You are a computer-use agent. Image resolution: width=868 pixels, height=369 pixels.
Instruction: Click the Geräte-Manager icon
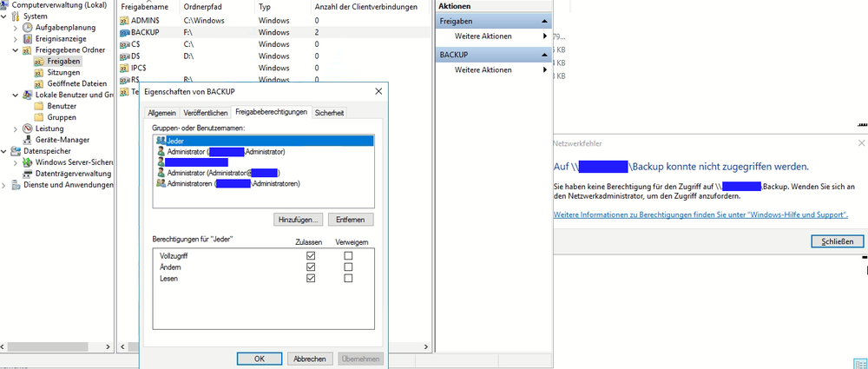click(x=29, y=140)
